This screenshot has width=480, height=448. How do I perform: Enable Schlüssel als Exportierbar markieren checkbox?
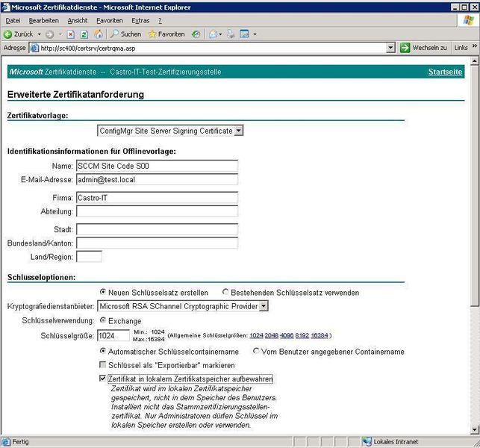[x=102, y=364]
